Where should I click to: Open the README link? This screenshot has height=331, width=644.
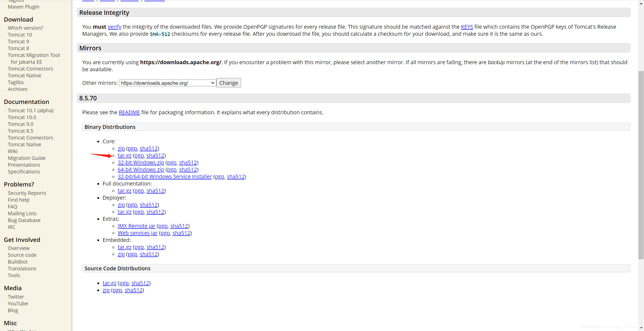tap(129, 113)
